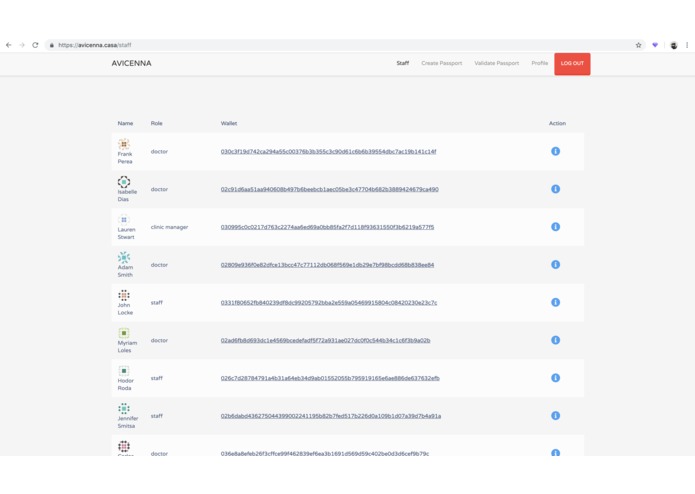Viewport: 695px width, 494px height.
Task: Click the lock icon in the address bar
Action: click(x=52, y=45)
